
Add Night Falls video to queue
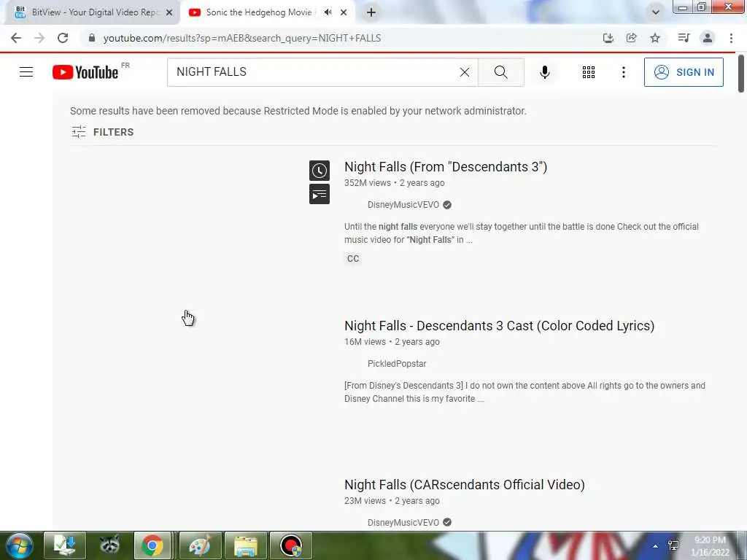(x=320, y=194)
